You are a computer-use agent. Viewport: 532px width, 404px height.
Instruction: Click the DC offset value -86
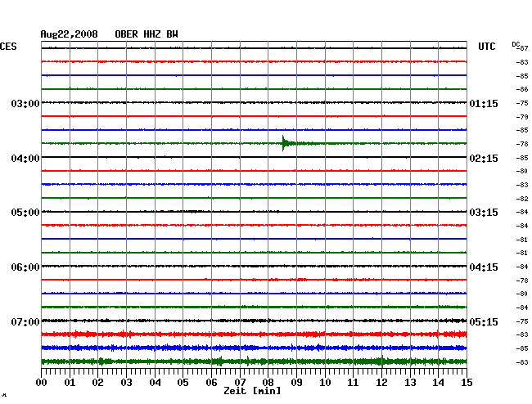(522, 89)
